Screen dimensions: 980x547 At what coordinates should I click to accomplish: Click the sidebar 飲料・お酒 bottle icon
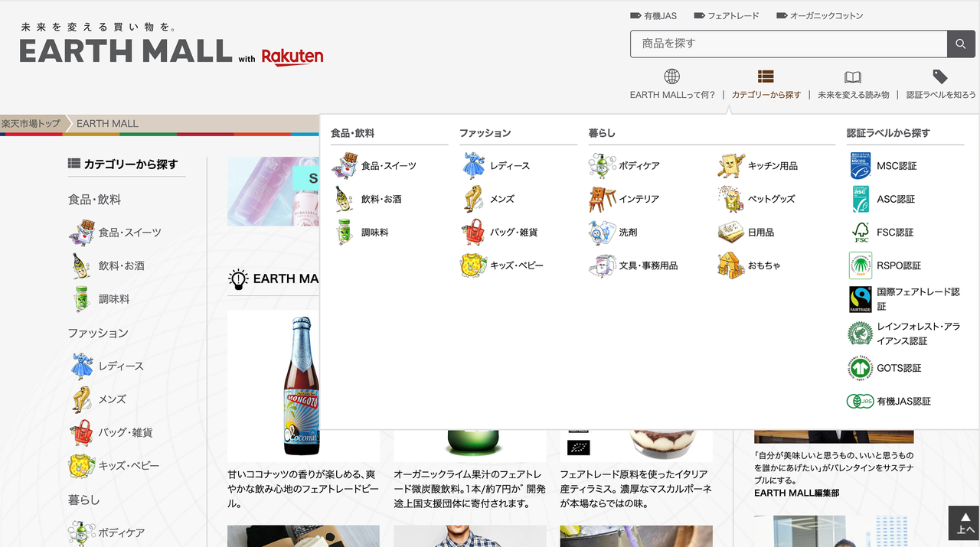point(81,265)
